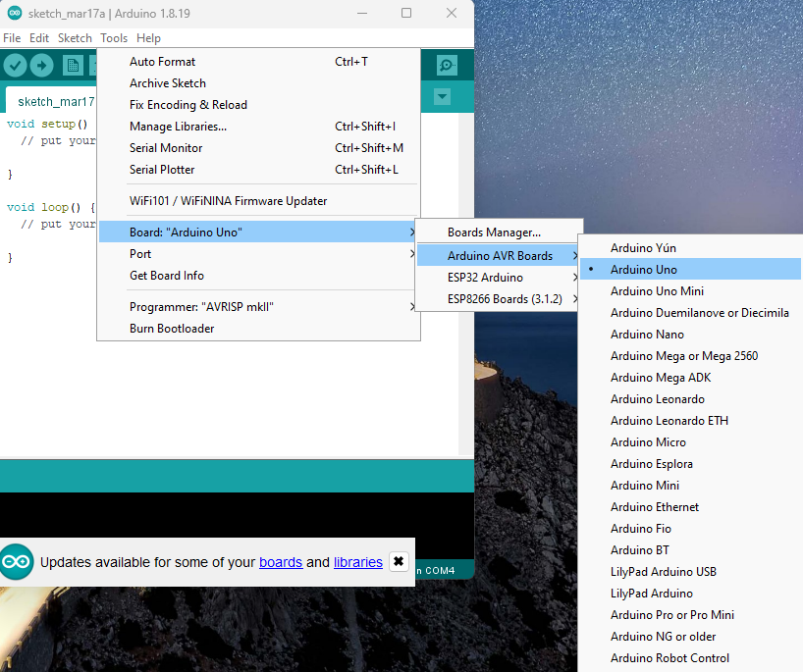Viewport: 803px width, 672px height.
Task: Select Serial Plotter menu entry
Action: pos(258,170)
